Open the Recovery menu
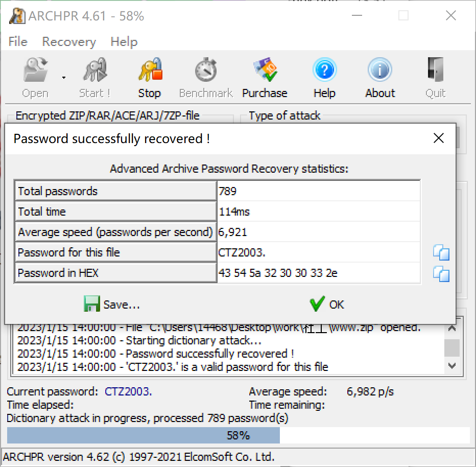 69,41
